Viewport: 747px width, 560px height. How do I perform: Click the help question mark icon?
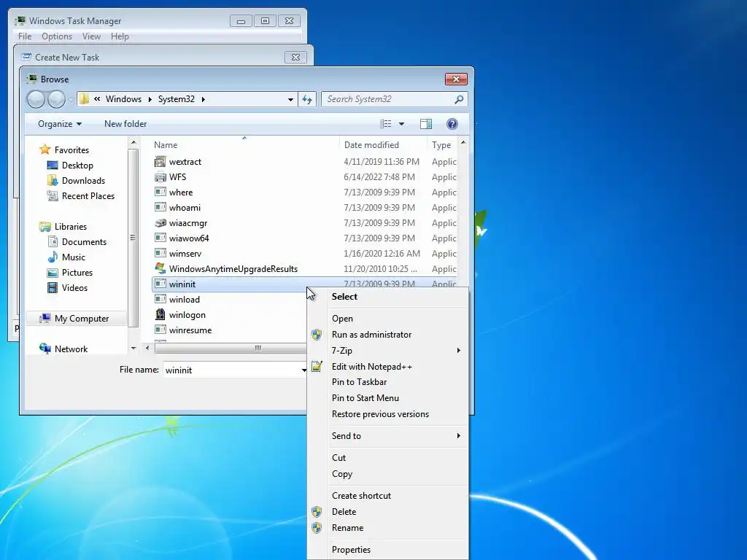[452, 124]
